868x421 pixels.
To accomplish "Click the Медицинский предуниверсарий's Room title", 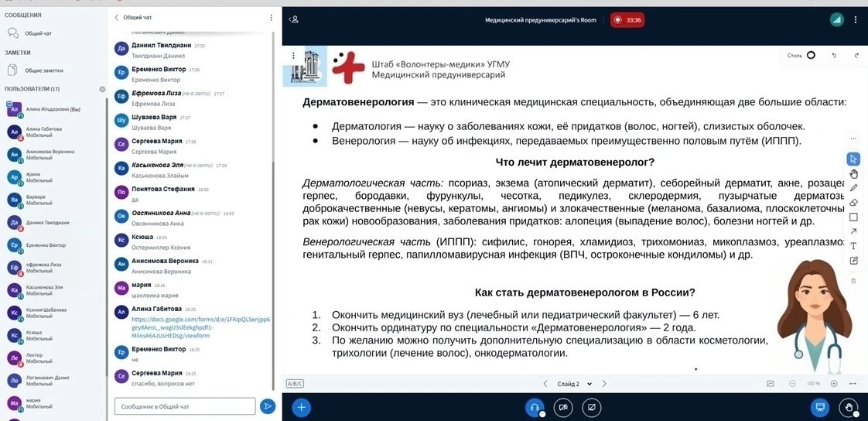I will click(x=541, y=20).
